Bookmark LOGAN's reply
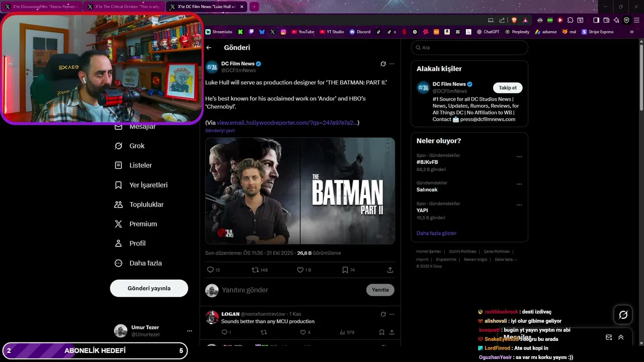 click(382, 332)
